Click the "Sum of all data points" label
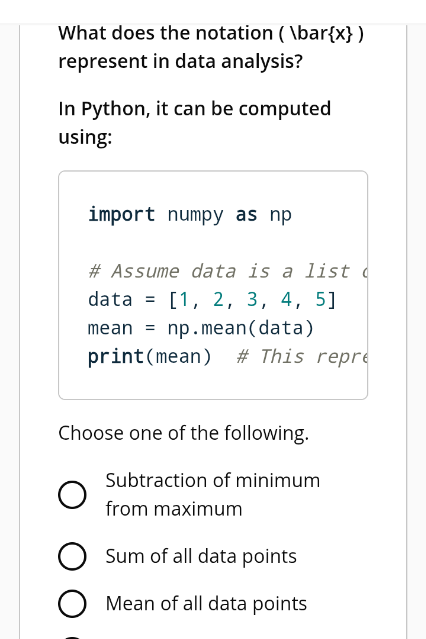Screen dimensions: 426x639 pyautogui.click(x=201, y=556)
